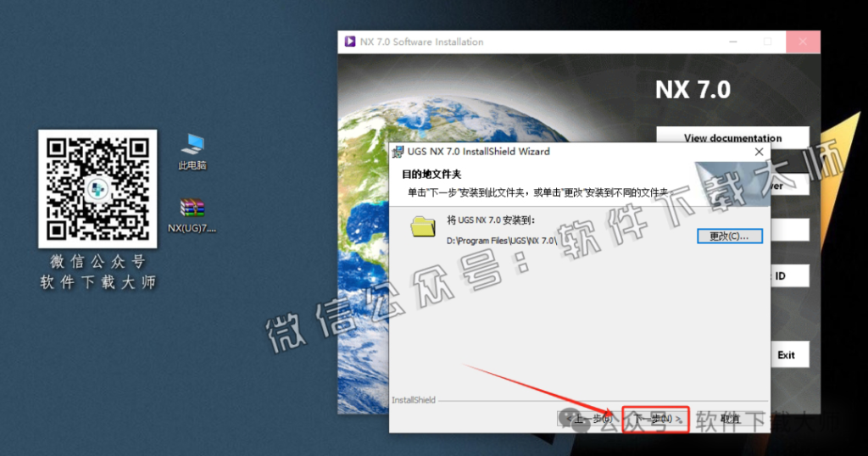Cancel the wizard with 取消 button
The width and height of the screenshot is (868, 456).
coord(730,419)
